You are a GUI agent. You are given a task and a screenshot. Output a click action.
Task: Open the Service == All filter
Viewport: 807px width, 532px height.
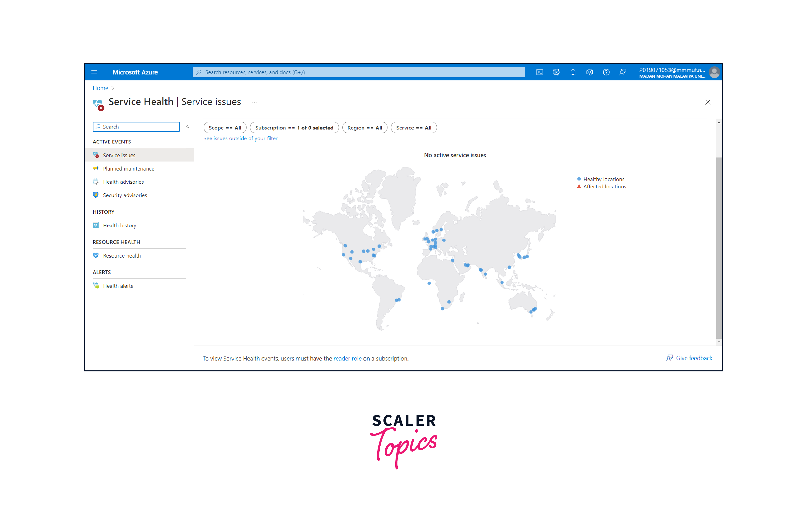point(413,128)
